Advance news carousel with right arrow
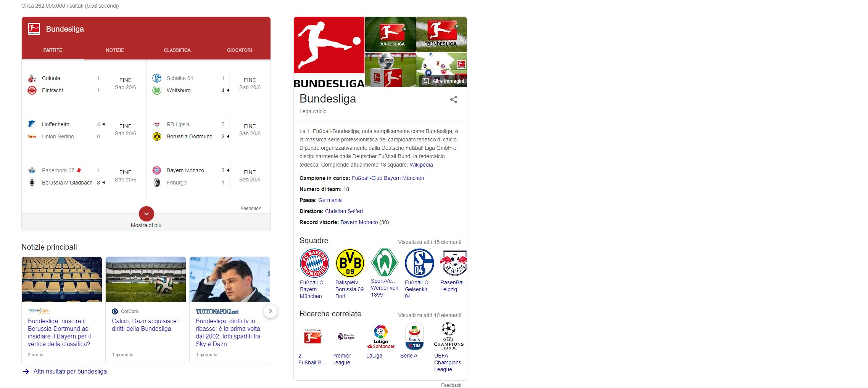Viewport: 868px width, 388px height. coord(271,311)
